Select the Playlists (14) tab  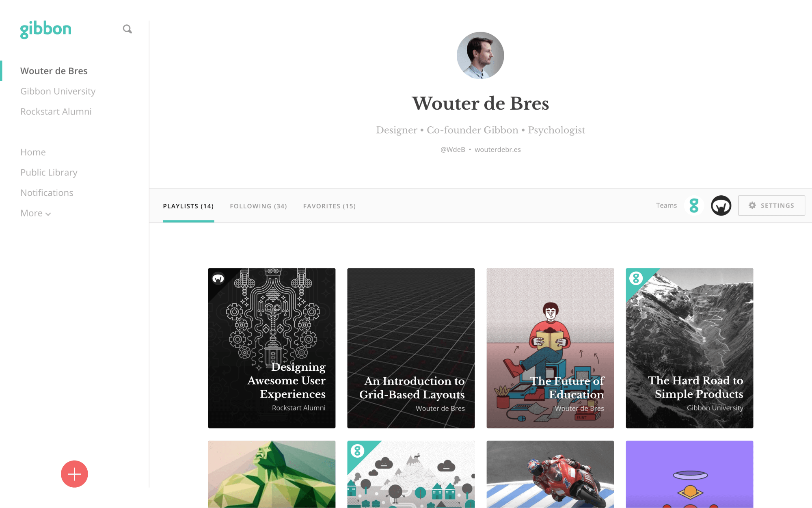[x=188, y=206]
